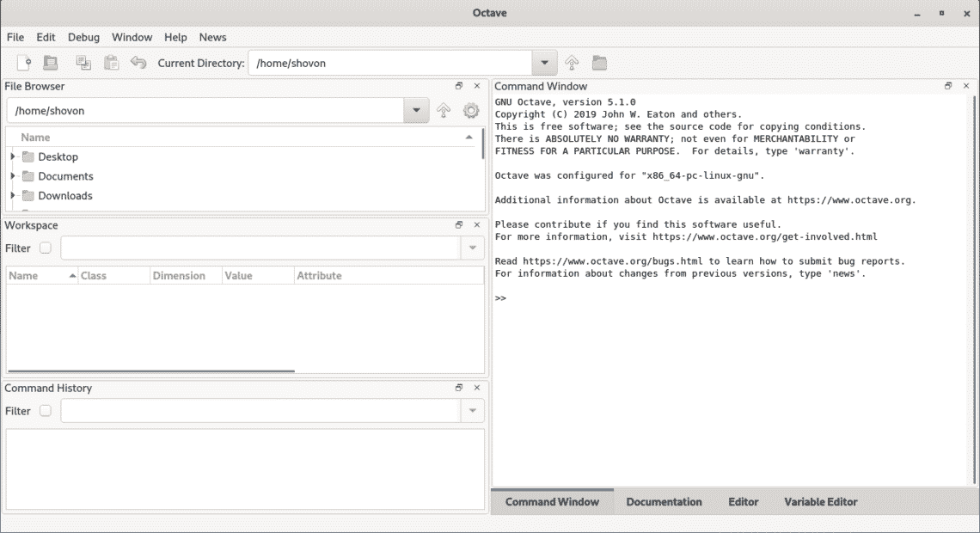This screenshot has width=980, height=533.
Task: Undock the File Browser panel
Action: (459, 86)
